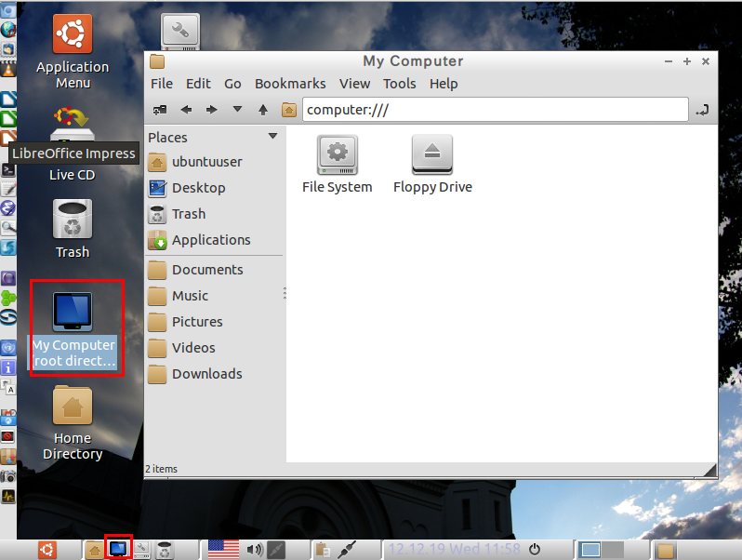Image resolution: width=742 pixels, height=560 pixels.
Task: Click the volume speaker icon
Action: coord(255,550)
